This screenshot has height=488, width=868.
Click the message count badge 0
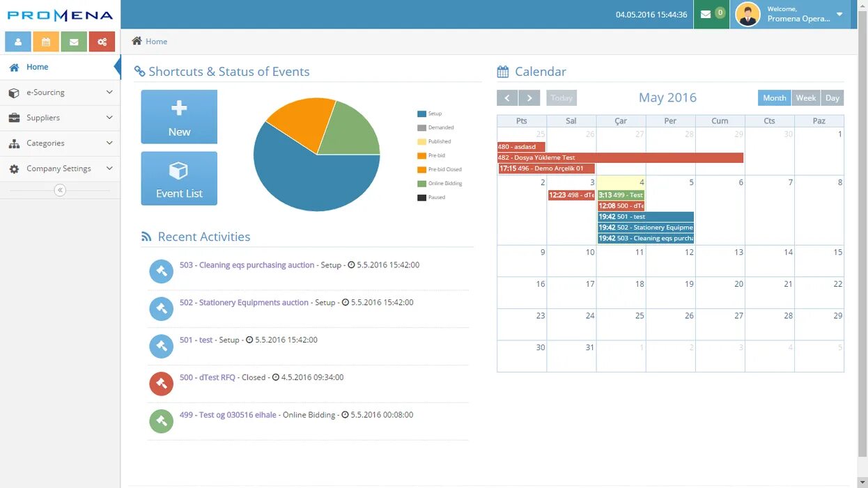(720, 13)
